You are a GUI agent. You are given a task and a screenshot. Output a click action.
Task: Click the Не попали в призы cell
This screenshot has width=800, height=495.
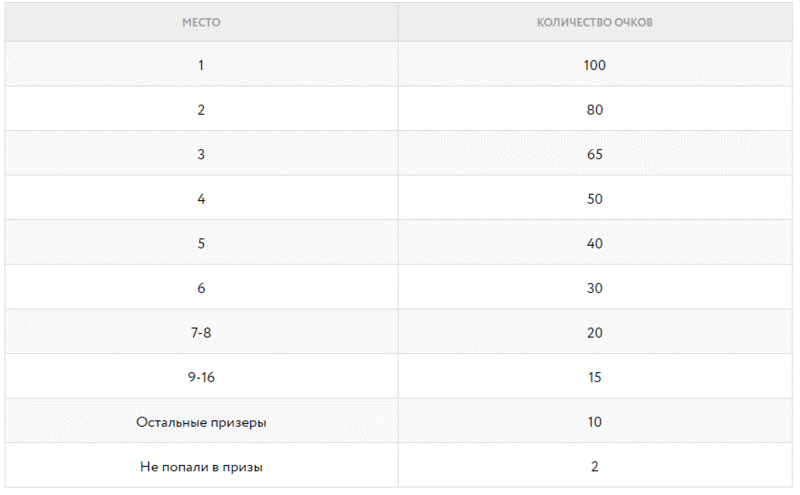pos(201,466)
